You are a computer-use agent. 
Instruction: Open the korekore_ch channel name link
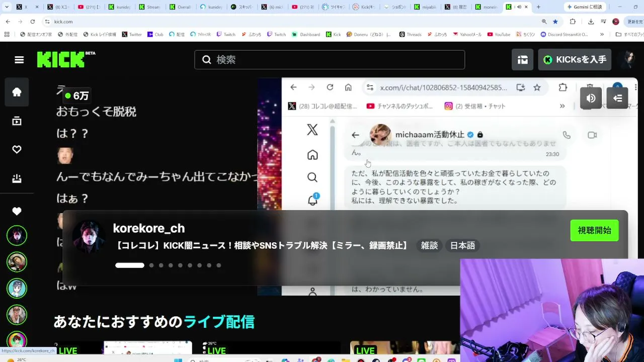[149, 228]
